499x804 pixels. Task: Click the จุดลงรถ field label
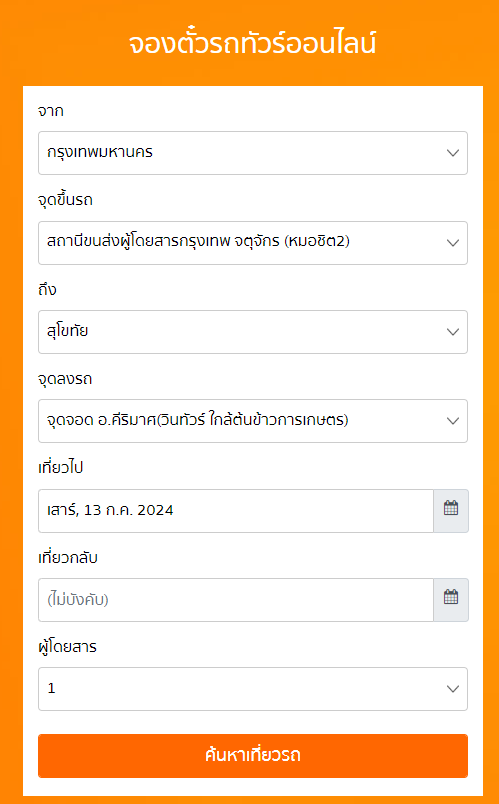(65, 379)
